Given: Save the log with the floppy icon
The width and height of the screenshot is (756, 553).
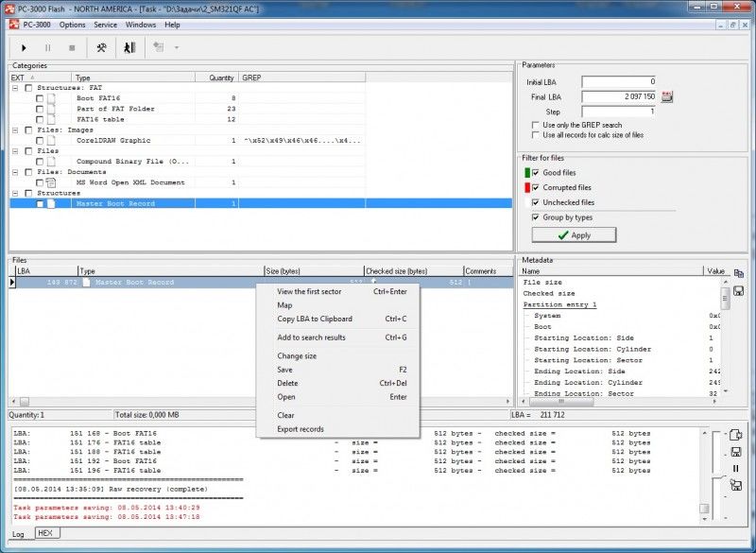Looking at the screenshot, I should 736,452.
